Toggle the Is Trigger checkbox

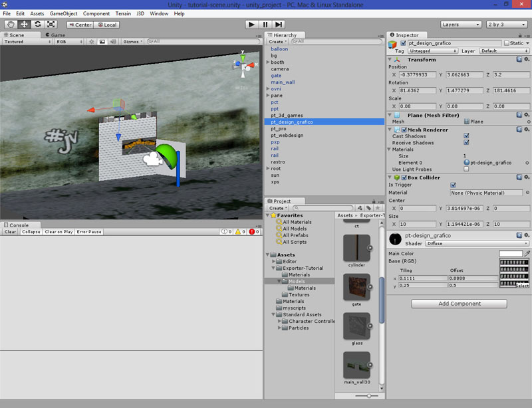(x=453, y=185)
